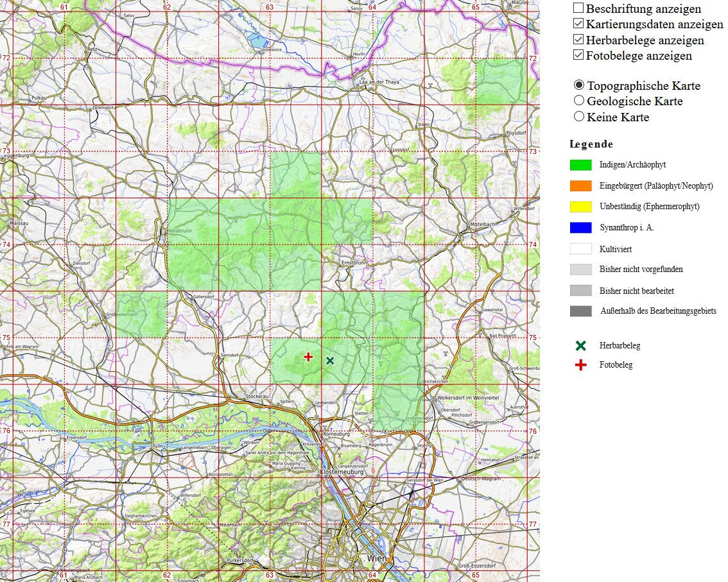Click the Wien city label on map

[377, 558]
